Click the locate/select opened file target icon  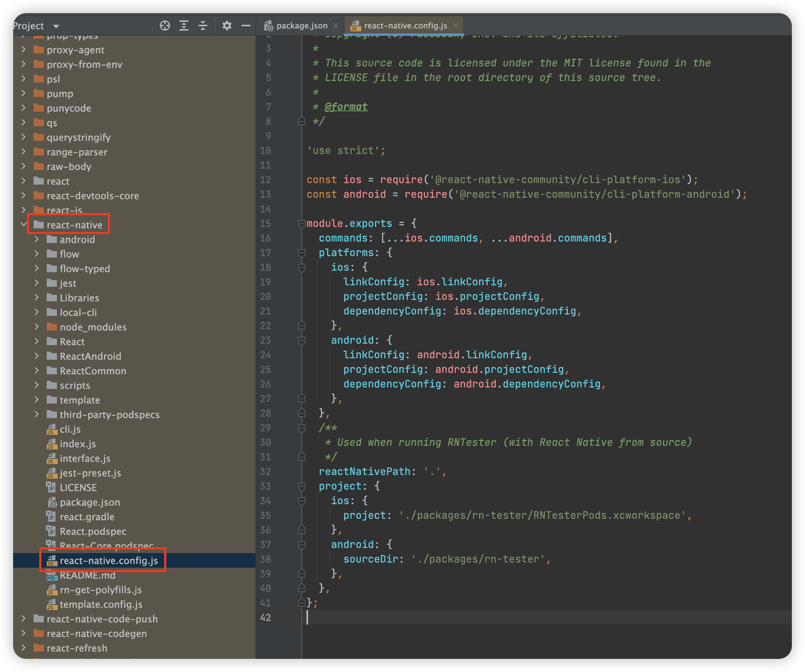point(165,26)
